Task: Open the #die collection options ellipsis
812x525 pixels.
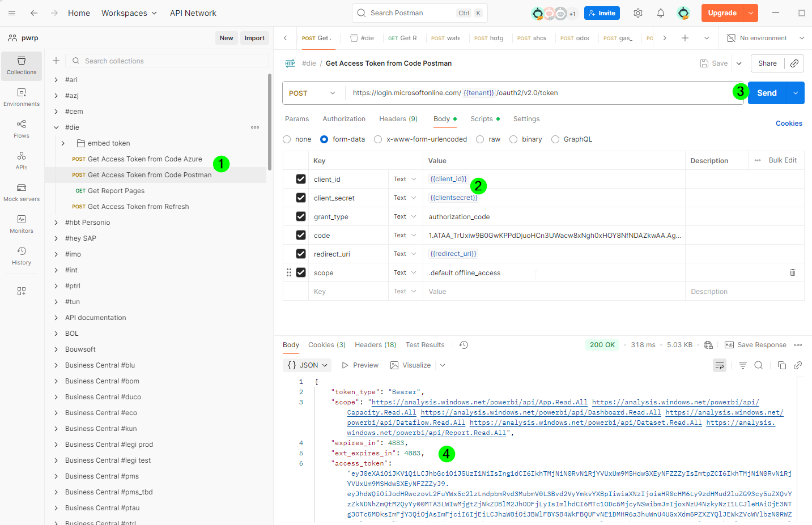Action: pyautogui.click(x=255, y=127)
